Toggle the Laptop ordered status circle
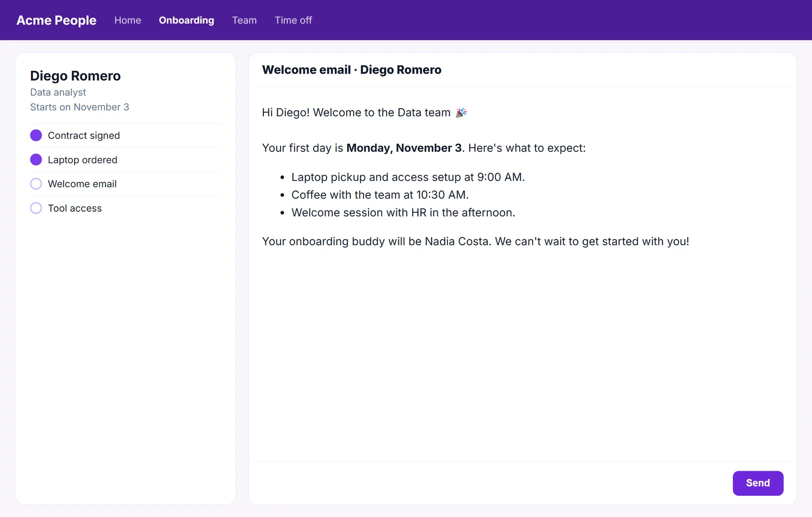The height and width of the screenshot is (517, 812). (x=36, y=159)
